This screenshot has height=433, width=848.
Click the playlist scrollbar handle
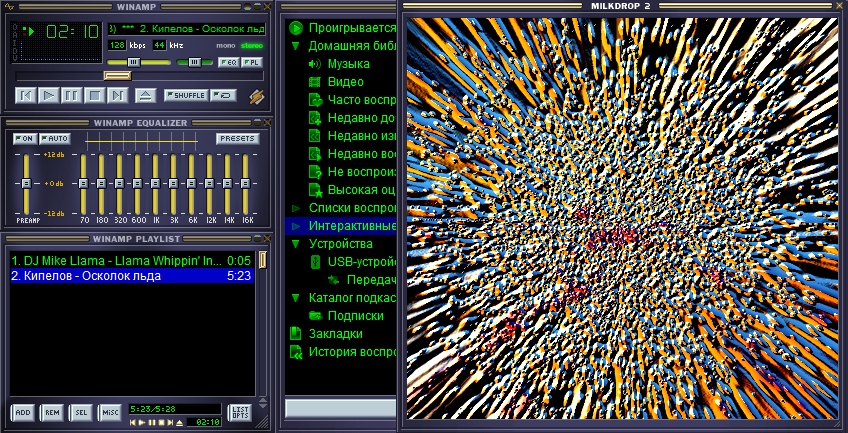point(262,259)
